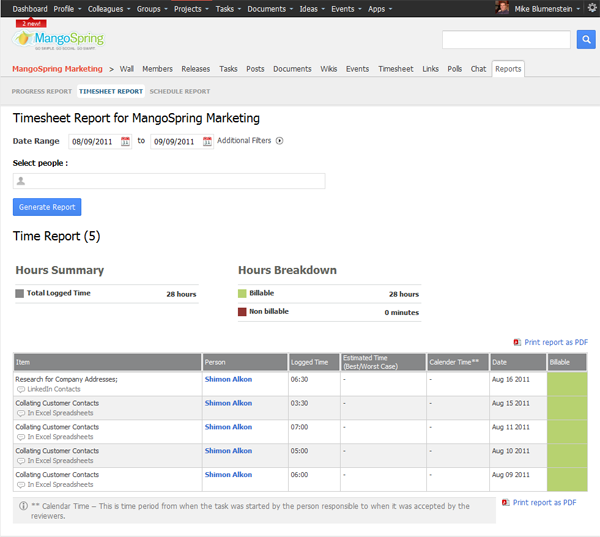Switch to Progress Report tab
The width and height of the screenshot is (600, 537).
tap(42, 91)
